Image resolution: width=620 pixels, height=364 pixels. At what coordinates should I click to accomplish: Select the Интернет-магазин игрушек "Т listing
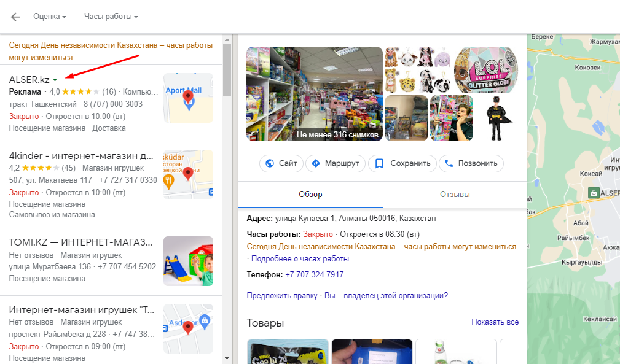pos(82,310)
